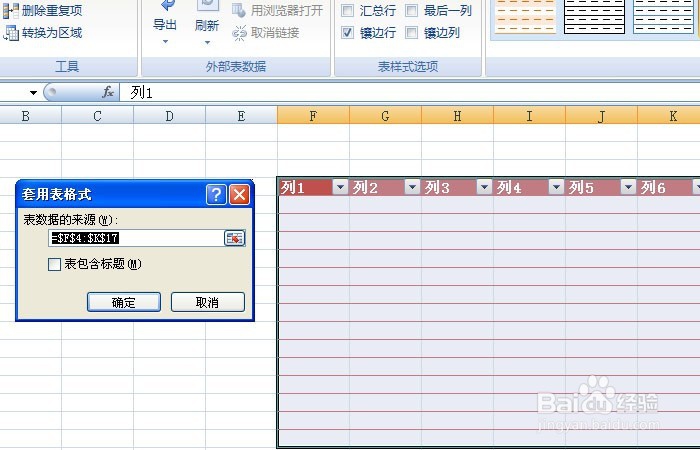Screen dimensions: 700x450
Task: Select column G header
Action: (385, 116)
